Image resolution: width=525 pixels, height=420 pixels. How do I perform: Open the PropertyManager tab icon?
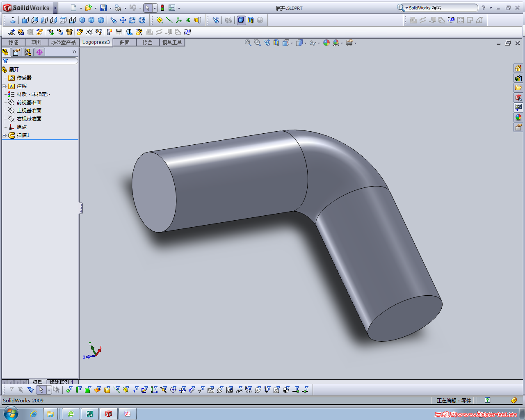[16, 52]
